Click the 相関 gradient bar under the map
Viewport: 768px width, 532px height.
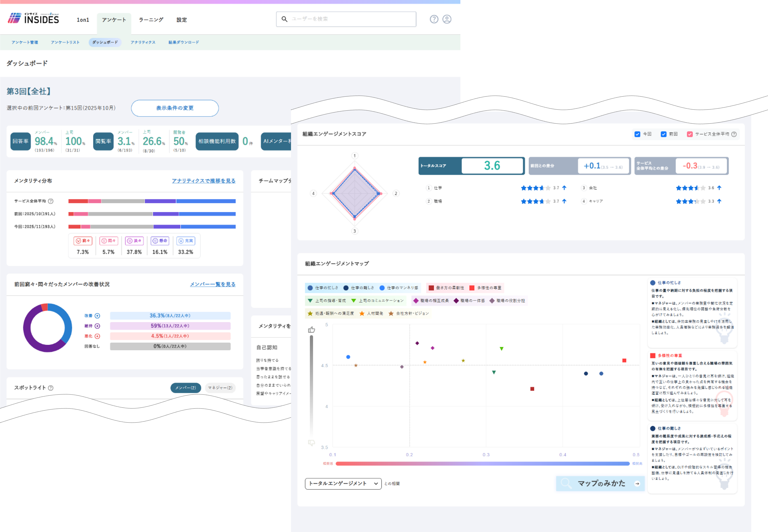482,463
